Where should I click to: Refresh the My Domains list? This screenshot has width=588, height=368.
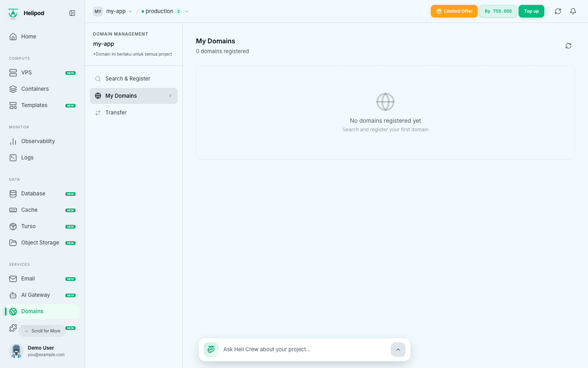(568, 46)
